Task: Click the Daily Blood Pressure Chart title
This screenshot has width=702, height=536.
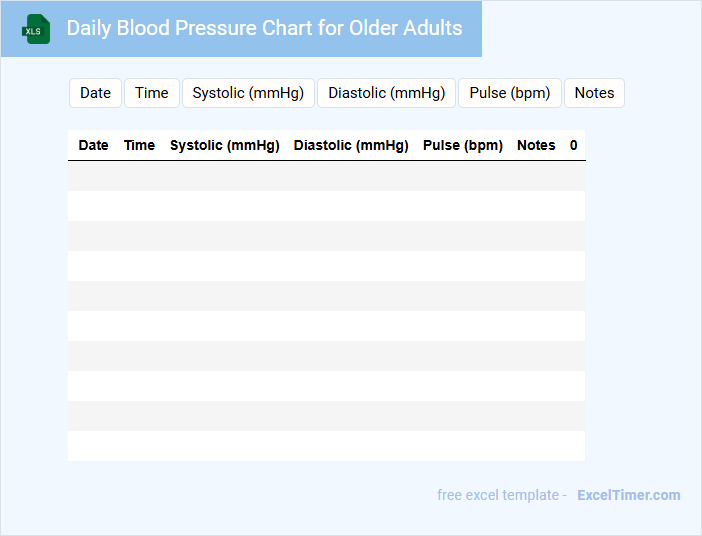Action: click(x=264, y=28)
